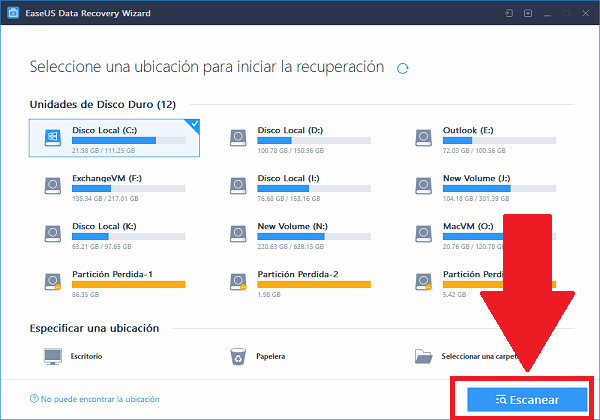Click the Especificar una ubicación heading
The width and height of the screenshot is (600, 420).
click(x=94, y=328)
